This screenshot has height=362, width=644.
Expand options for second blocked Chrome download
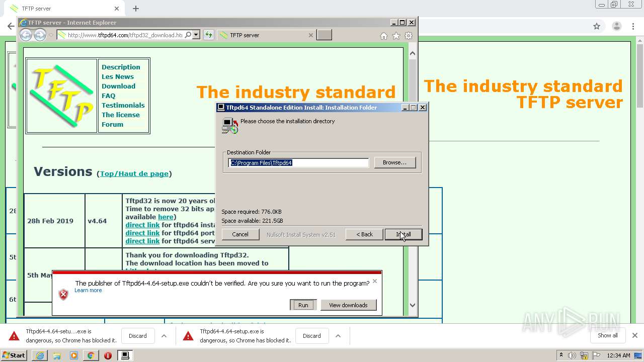pyautogui.click(x=338, y=336)
